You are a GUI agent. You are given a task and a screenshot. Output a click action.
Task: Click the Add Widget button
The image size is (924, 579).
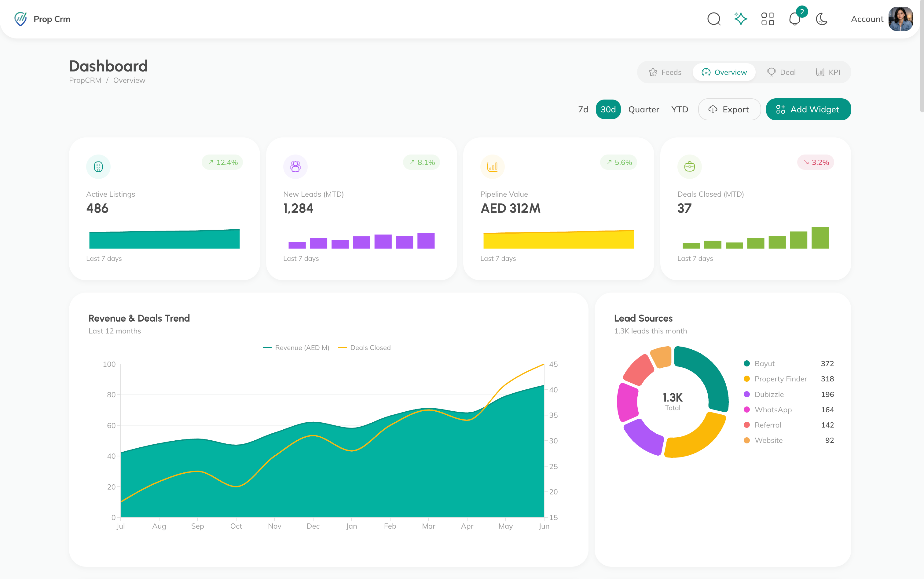tap(808, 110)
